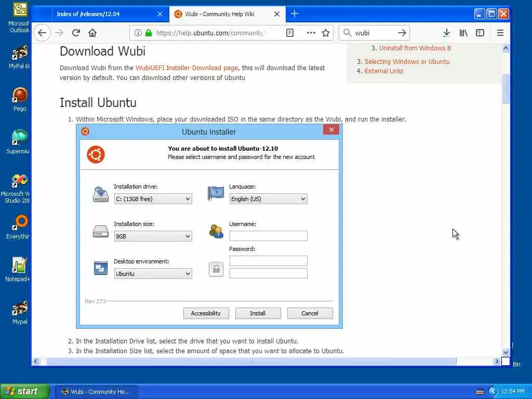Click the search box containing wubi
This screenshot has height=399, width=532.
click(x=374, y=33)
